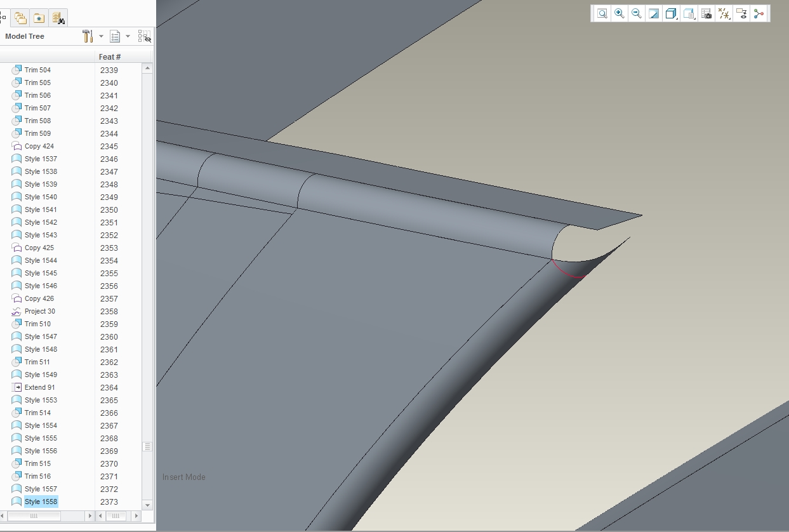
Task: Select Style 1542 in the tree
Action: [41, 222]
